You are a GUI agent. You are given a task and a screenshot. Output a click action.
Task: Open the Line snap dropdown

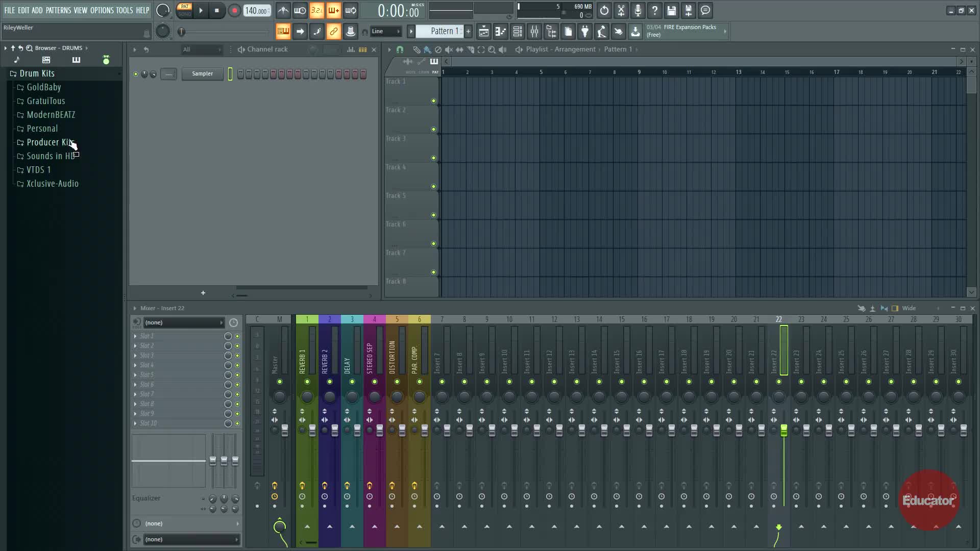pos(385,32)
